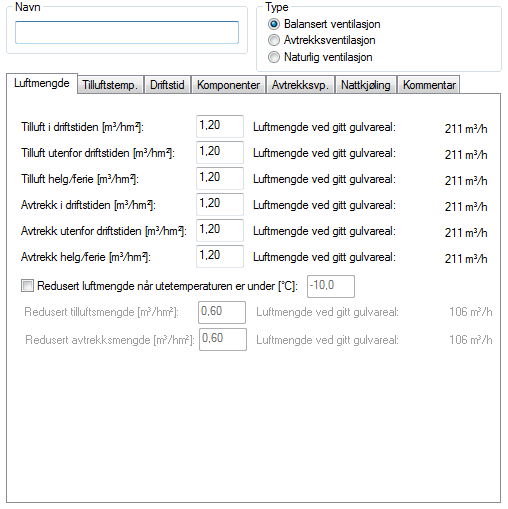Viewport: 508px width, 509px height.
Task: Open the Kommentar tab
Action: click(429, 85)
